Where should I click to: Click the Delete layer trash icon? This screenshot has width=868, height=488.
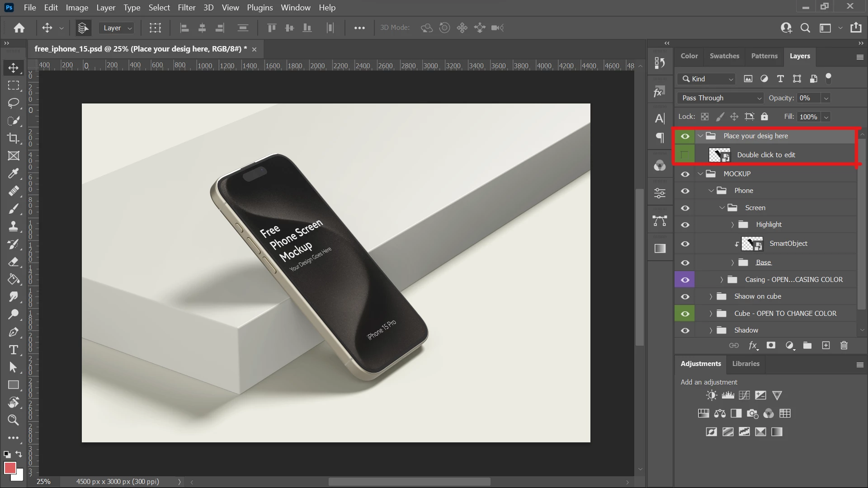(x=844, y=346)
